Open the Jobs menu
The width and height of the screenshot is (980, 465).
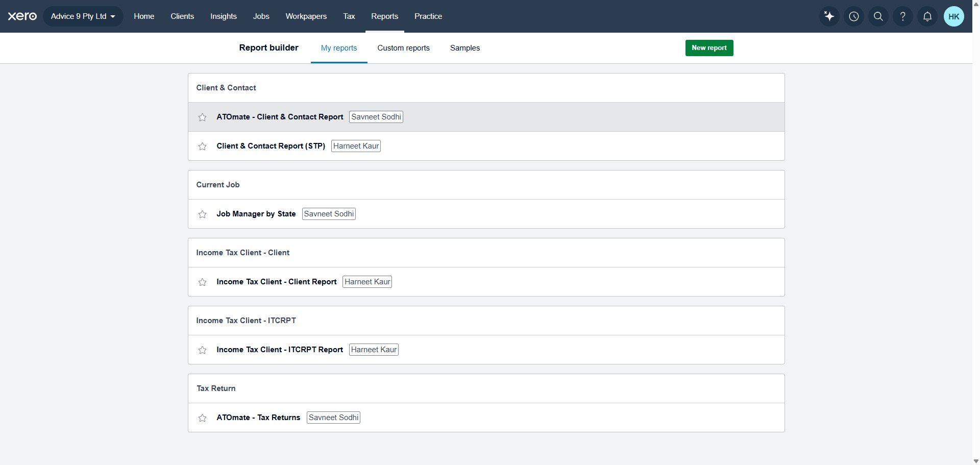tap(261, 16)
